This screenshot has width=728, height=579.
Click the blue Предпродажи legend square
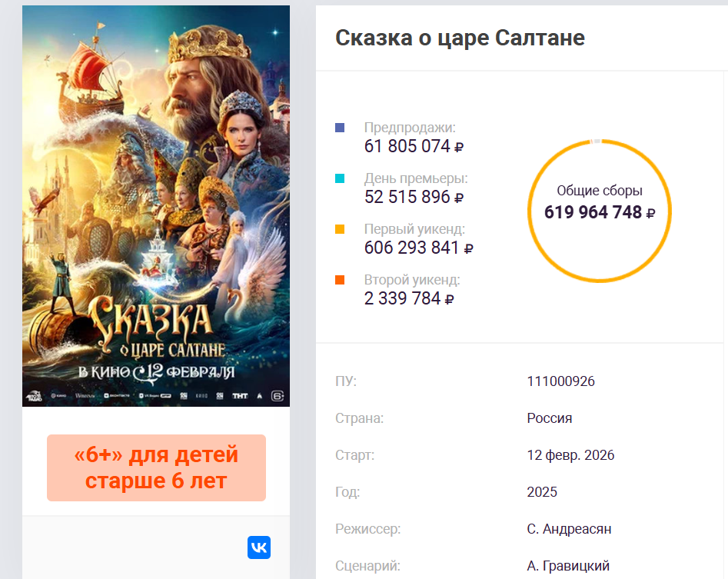(x=340, y=128)
